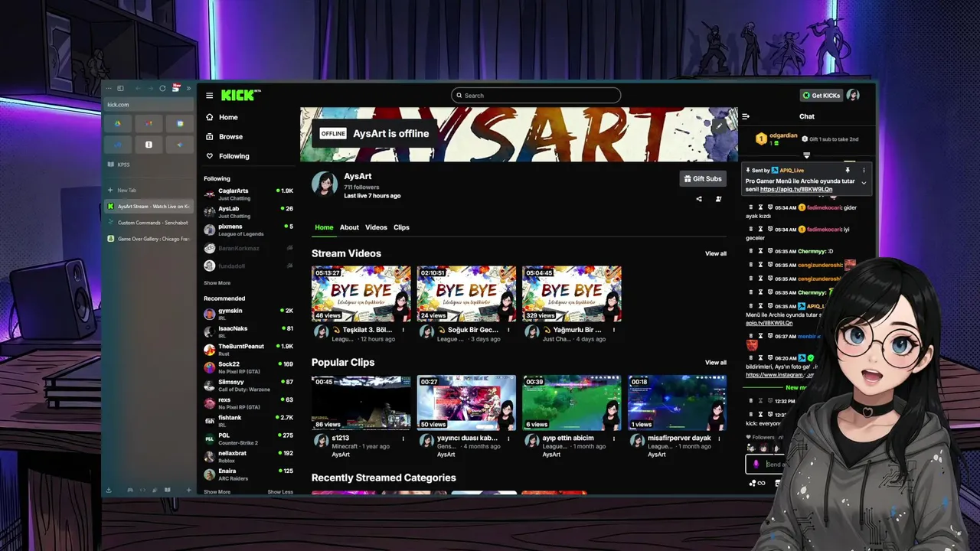Expand browser toolbar overflow chevrons

[x=188, y=88]
